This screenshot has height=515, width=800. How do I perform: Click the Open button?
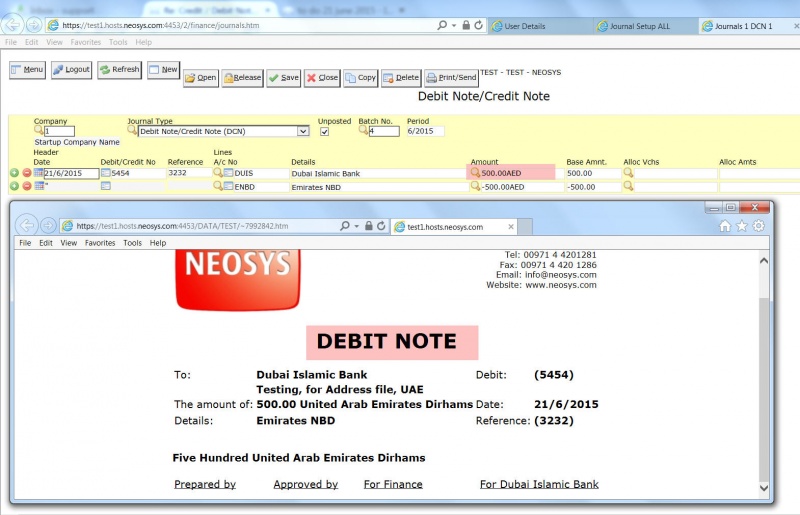(201, 78)
